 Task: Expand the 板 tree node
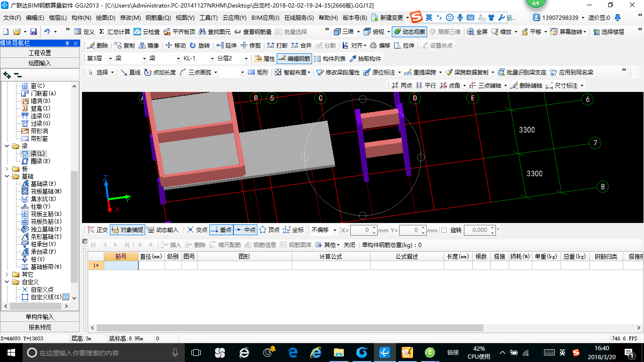click(7, 169)
